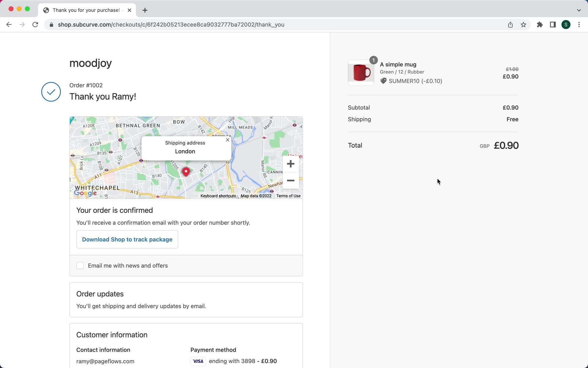Click the red mug product thumbnail
This screenshot has height=368, width=588.
[361, 72]
